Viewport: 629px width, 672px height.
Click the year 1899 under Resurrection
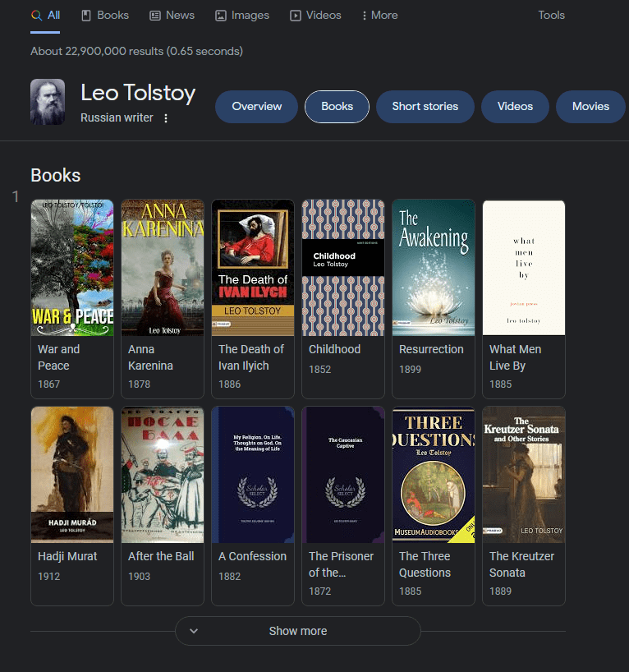[x=410, y=370]
